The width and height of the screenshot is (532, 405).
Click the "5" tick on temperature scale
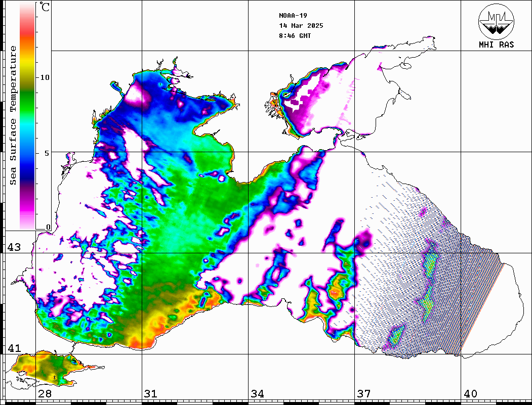47,153
